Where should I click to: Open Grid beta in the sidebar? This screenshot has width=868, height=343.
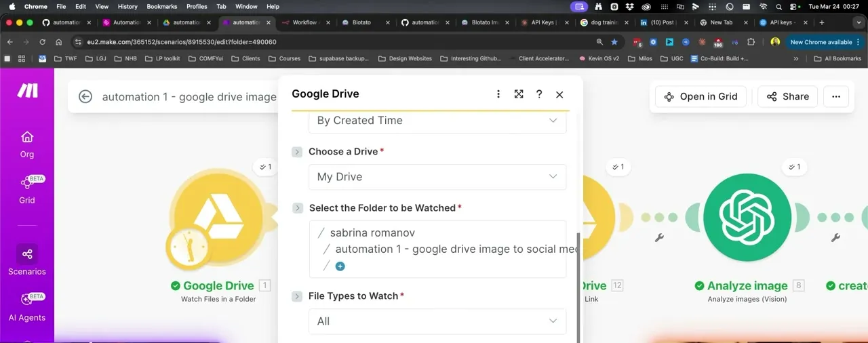click(27, 190)
